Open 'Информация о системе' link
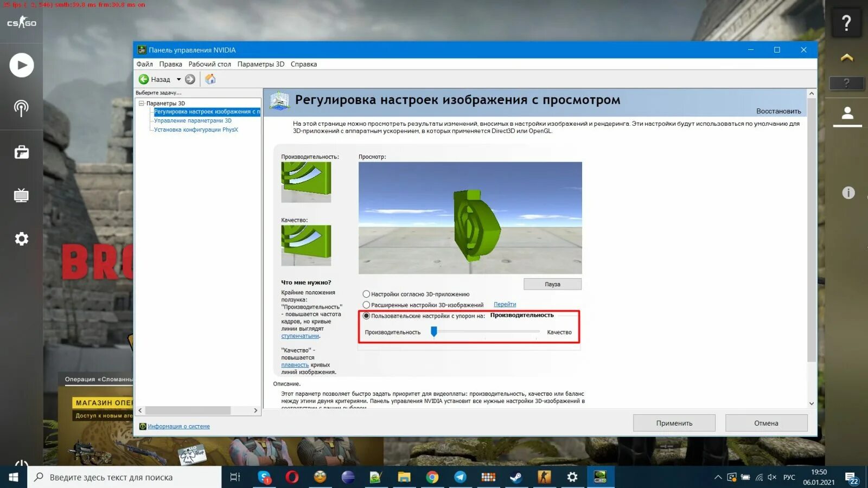Viewport: 868px width, 488px height. (178, 426)
